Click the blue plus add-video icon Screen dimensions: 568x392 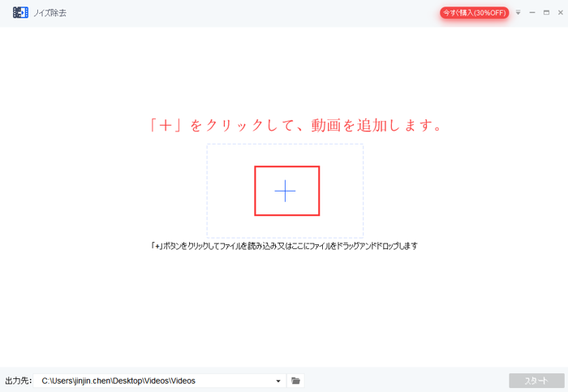tap(285, 191)
